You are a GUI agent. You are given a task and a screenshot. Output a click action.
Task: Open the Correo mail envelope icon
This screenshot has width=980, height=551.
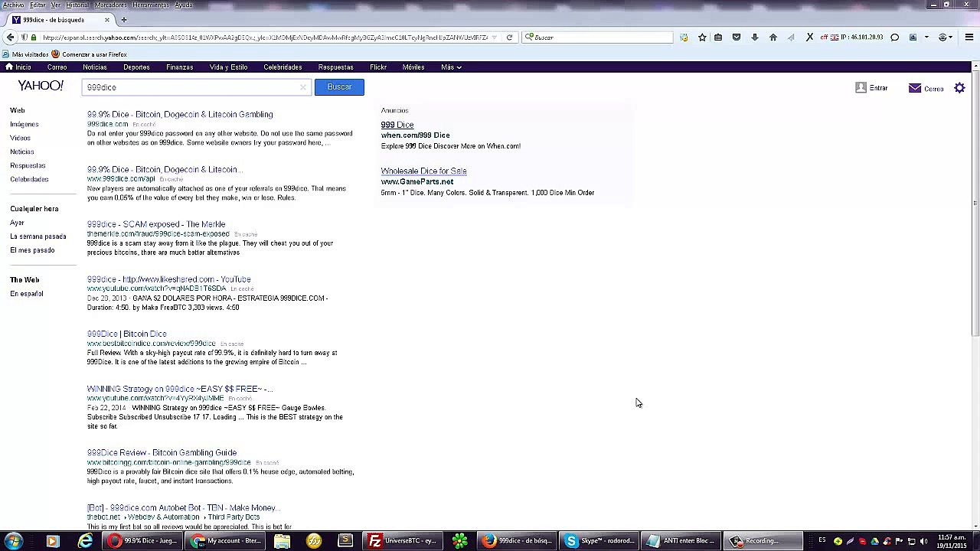pyautogui.click(x=915, y=88)
